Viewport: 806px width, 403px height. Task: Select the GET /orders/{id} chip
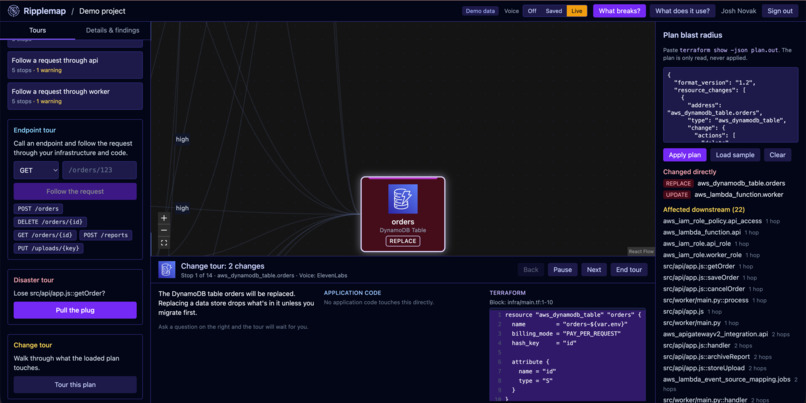click(45, 235)
